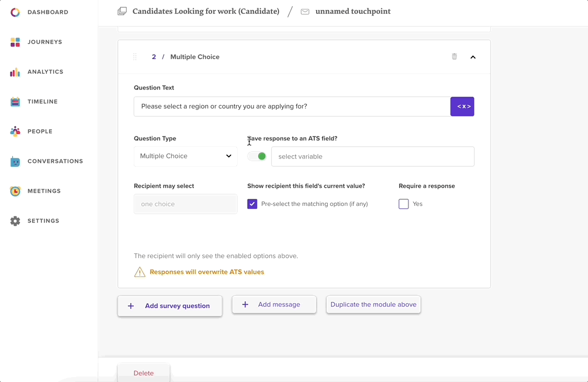The height and width of the screenshot is (382, 588).
Task: Click the Question Type label
Action: click(x=155, y=139)
